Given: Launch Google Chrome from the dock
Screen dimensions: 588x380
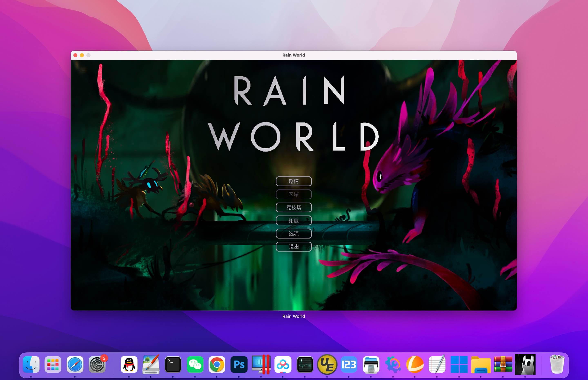Looking at the screenshot, I should pos(217,364).
